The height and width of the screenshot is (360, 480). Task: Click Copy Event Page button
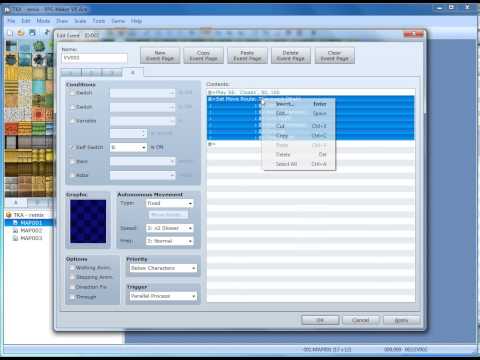pos(203,56)
